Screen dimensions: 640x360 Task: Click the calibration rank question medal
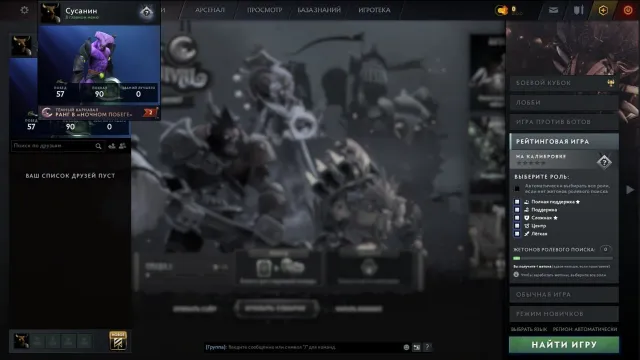pyautogui.click(x=604, y=162)
